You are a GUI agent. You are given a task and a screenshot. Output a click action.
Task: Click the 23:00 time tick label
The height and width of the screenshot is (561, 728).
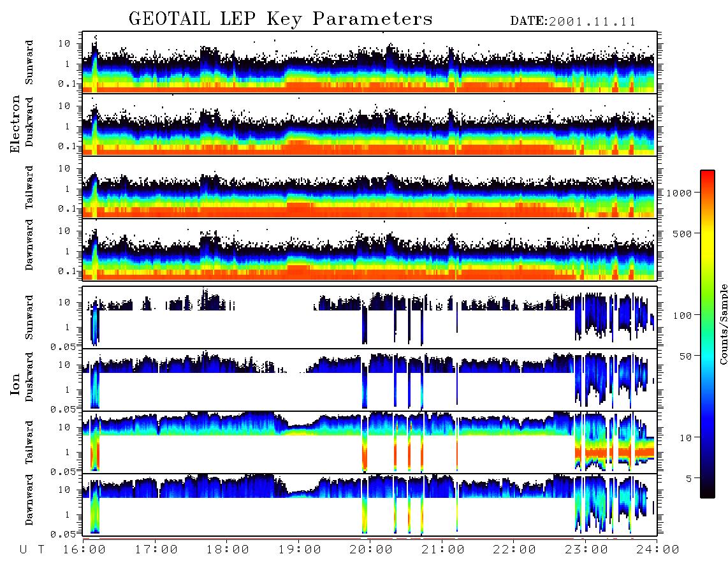[586, 550]
